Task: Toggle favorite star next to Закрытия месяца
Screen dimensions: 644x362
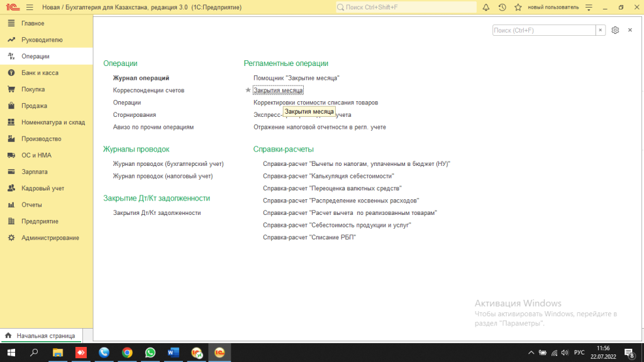Action: point(248,90)
